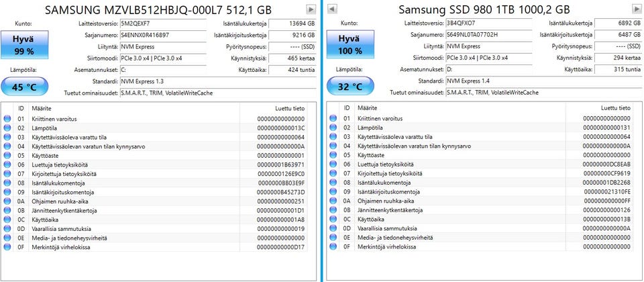Select serial number S649NL0TA07702H

click(489, 35)
